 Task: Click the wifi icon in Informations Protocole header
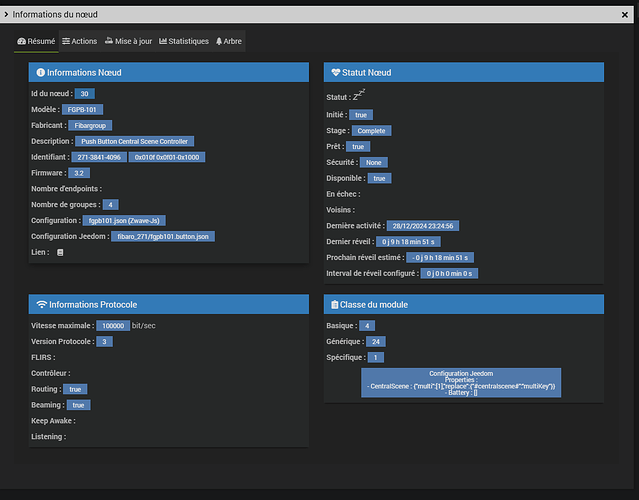41,304
